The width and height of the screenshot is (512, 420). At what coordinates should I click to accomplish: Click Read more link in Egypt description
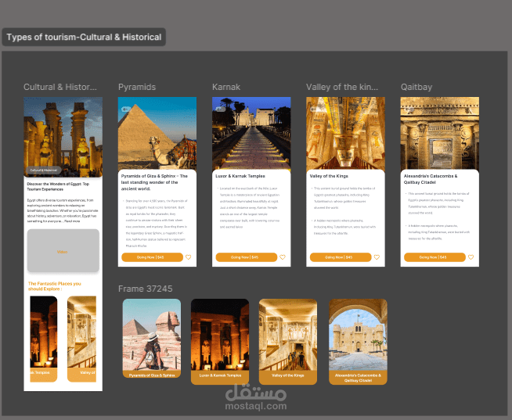pyautogui.click(x=72, y=221)
